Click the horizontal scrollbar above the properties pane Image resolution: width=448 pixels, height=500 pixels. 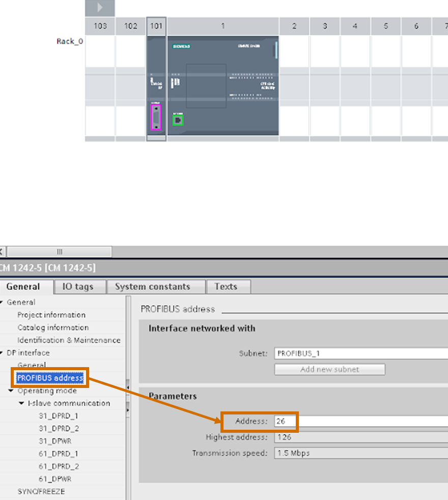click(x=59, y=251)
